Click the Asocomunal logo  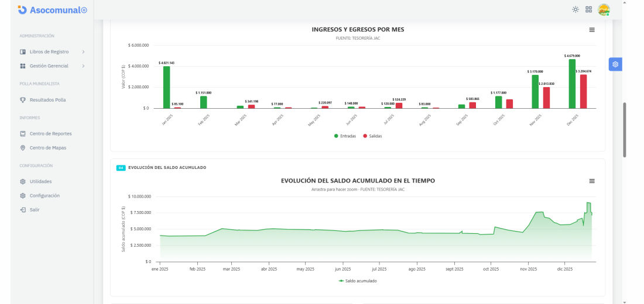(52, 10)
